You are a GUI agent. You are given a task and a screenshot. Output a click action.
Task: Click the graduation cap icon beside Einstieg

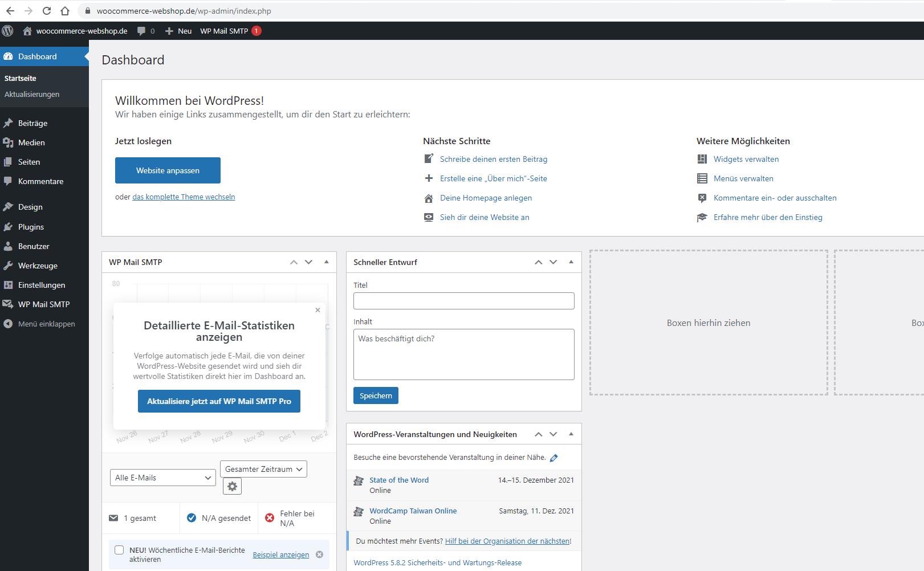pos(702,217)
